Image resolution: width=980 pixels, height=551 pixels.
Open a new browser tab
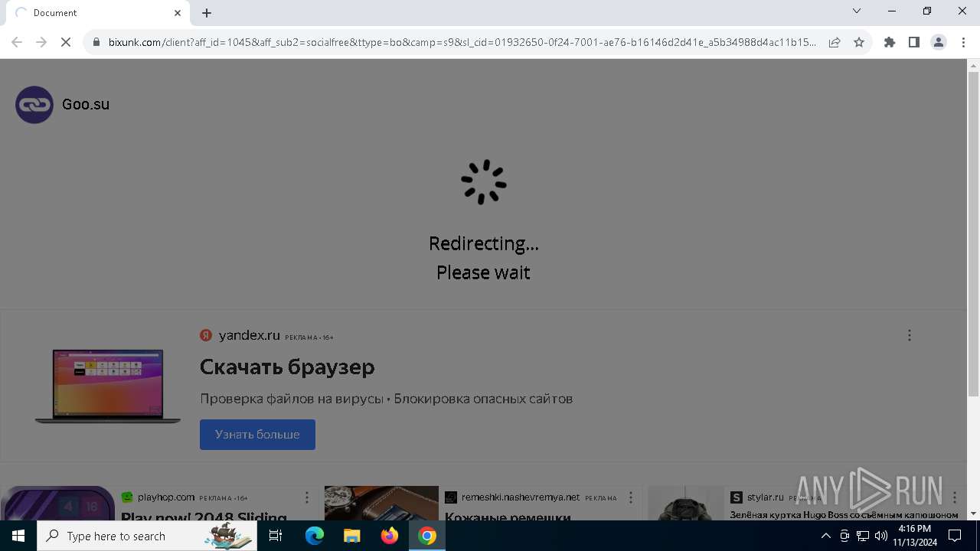tap(207, 13)
